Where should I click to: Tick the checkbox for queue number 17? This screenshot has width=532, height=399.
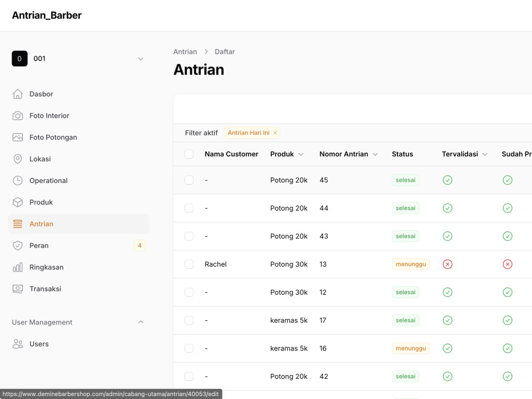click(x=189, y=320)
